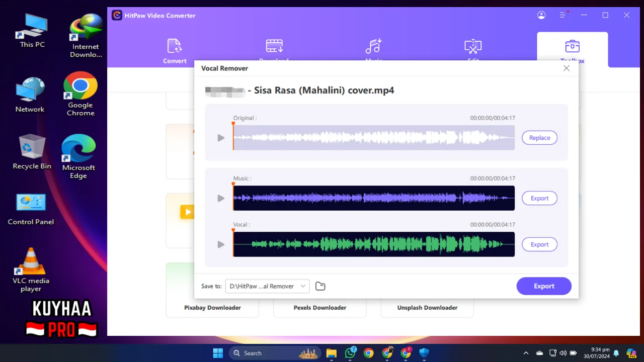644x362 pixels.
Task: Switch to the Edit tab
Action: coord(473,51)
